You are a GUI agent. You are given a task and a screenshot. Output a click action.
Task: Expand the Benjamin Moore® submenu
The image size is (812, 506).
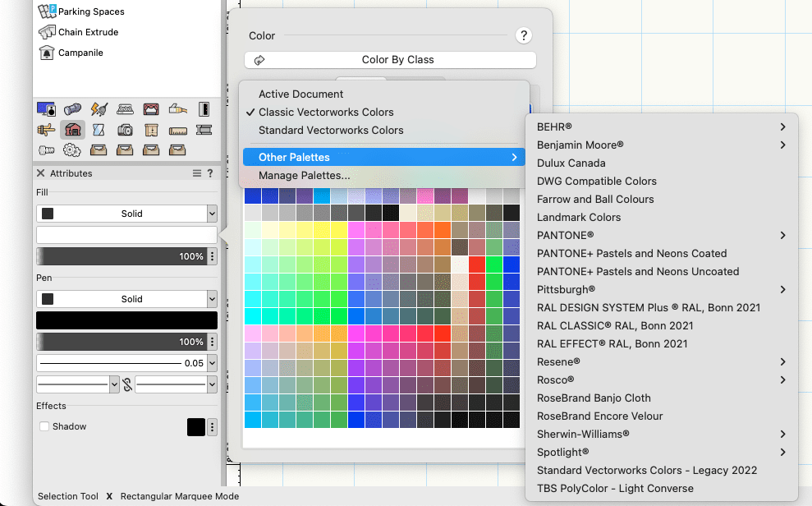(662, 145)
